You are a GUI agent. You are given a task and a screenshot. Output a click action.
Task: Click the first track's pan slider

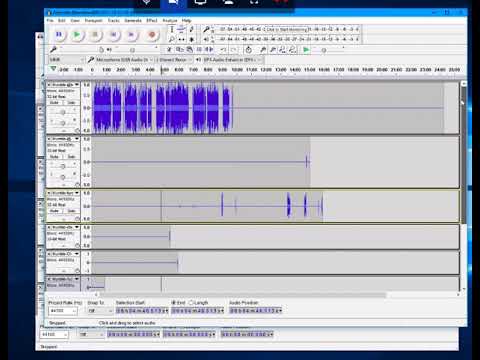coord(63,123)
